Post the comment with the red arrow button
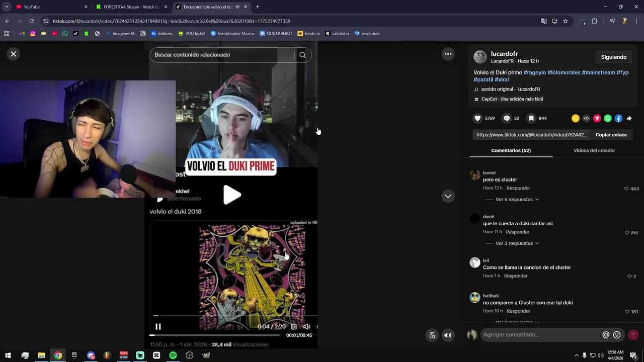Viewport: 644px width, 362px height. [x=633, y=335]
